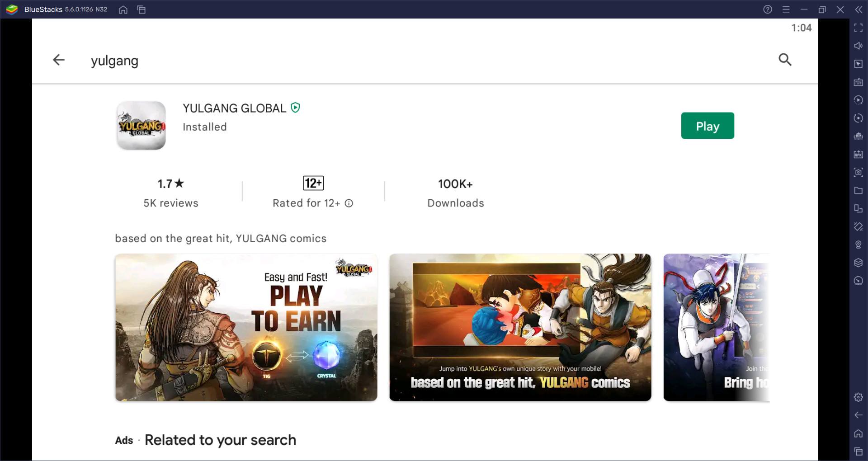Viewport: 868px width, 461px height.
Task: Click the stacked layers icon in sidebar
Action: point(858,263)
